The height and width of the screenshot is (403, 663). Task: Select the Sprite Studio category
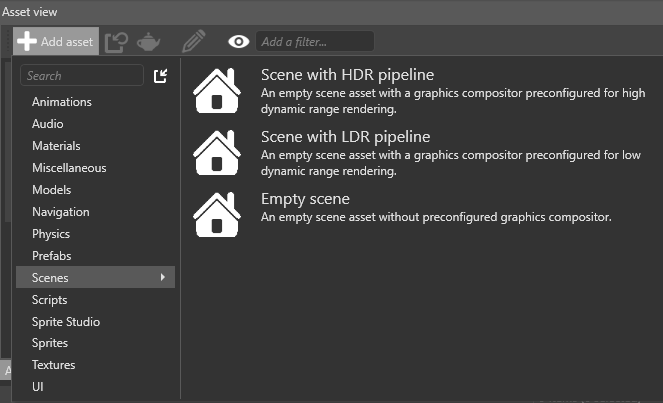tap(66, 322)
